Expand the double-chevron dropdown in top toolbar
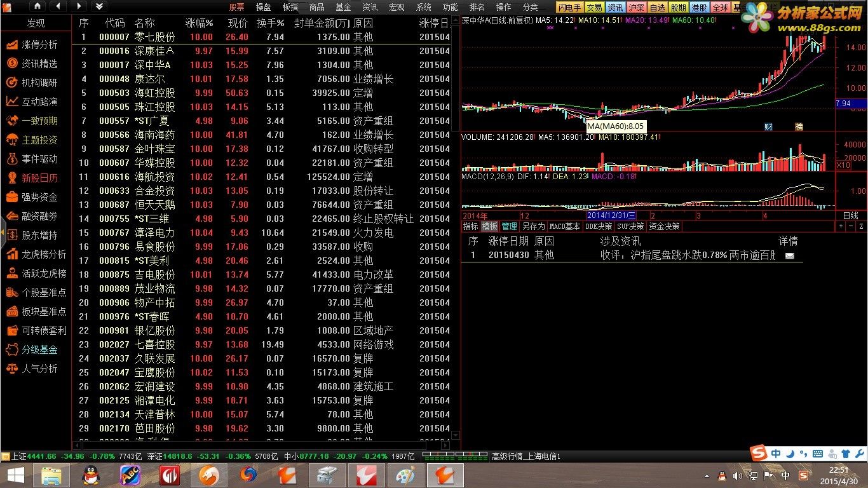 point(98,6)
